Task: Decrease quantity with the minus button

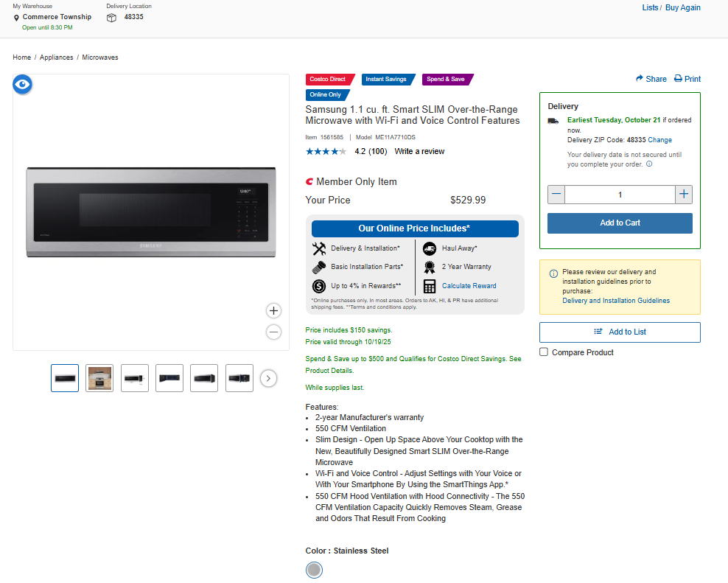Action: click(556, 195)
